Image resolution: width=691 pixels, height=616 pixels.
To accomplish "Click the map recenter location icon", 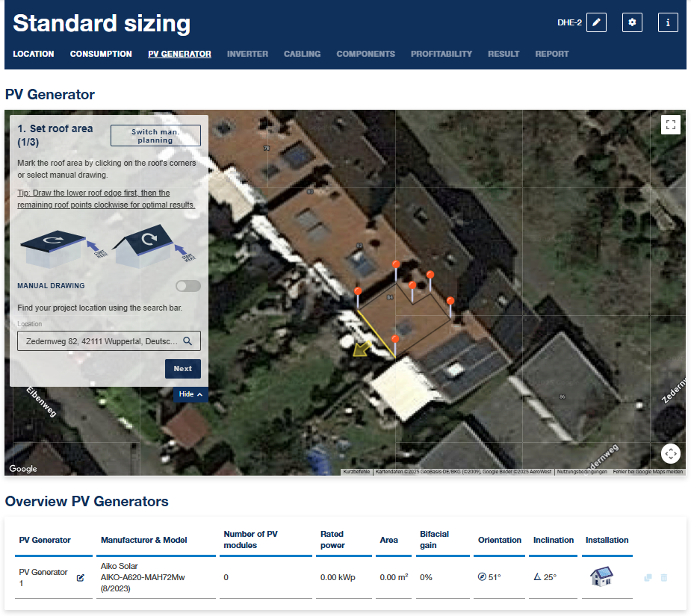I will pyautogui.click(x=670, y=453).
